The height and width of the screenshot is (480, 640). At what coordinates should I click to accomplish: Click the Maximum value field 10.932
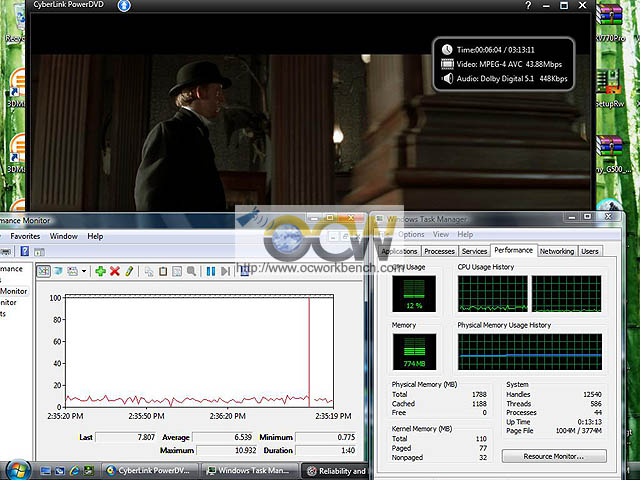pos(227,450)
